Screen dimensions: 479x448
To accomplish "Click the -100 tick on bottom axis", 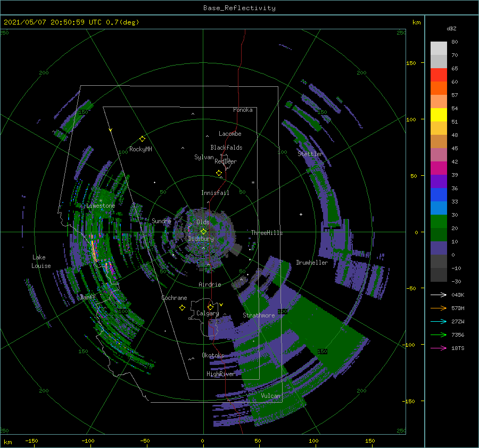I will [88, 441].
